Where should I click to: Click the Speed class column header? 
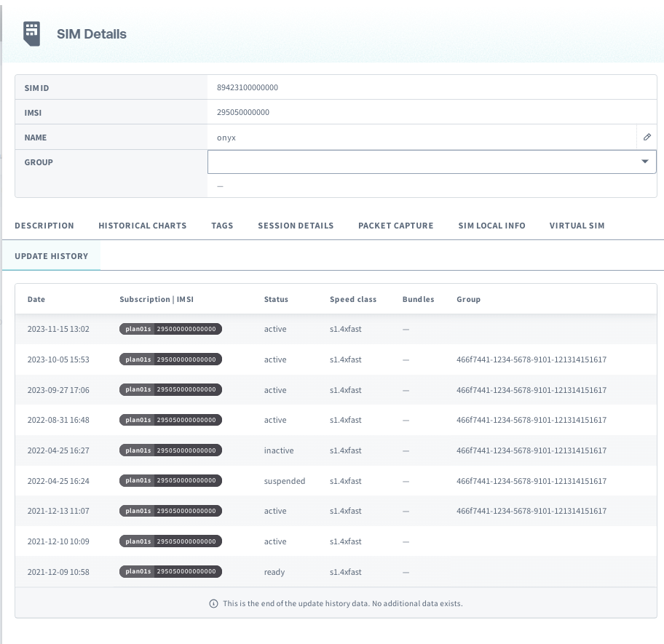353,299
